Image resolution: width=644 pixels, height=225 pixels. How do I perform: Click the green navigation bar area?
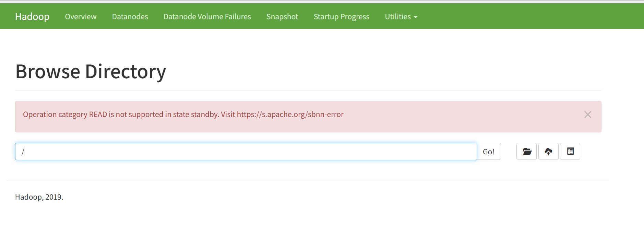tap(514, 16)
